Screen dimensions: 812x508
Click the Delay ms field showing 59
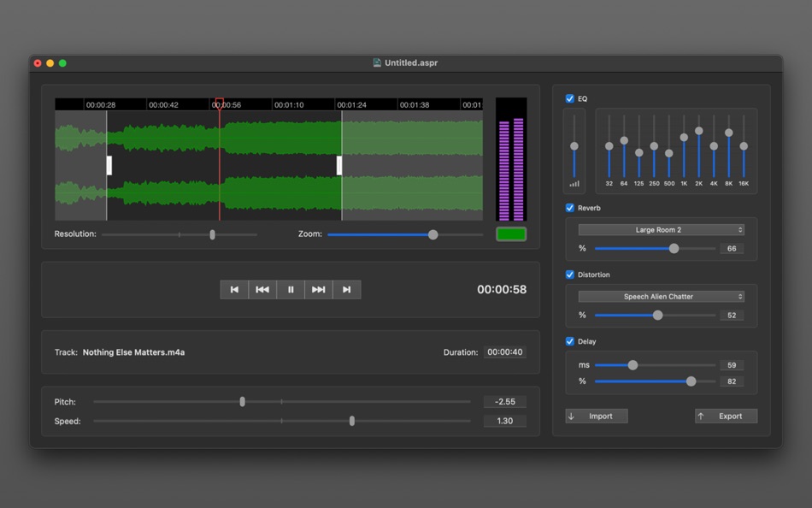pyautogui.click(x=732, y=365)
